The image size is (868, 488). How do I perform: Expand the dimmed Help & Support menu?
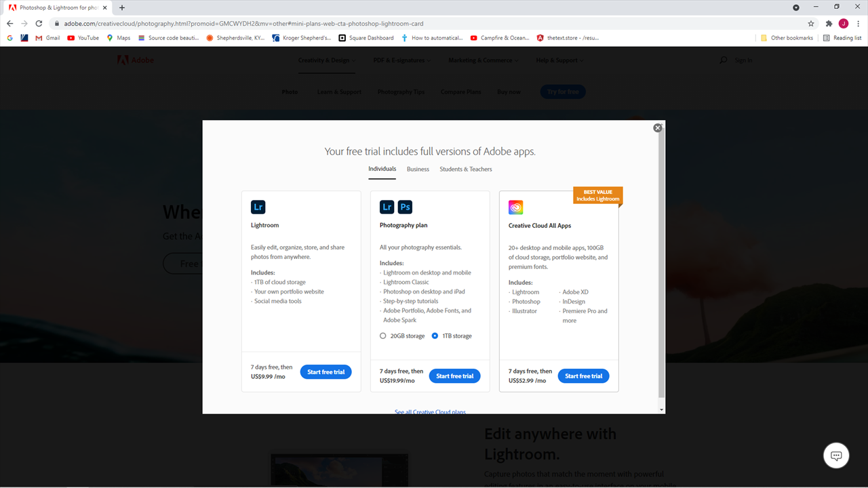(559, 60)
